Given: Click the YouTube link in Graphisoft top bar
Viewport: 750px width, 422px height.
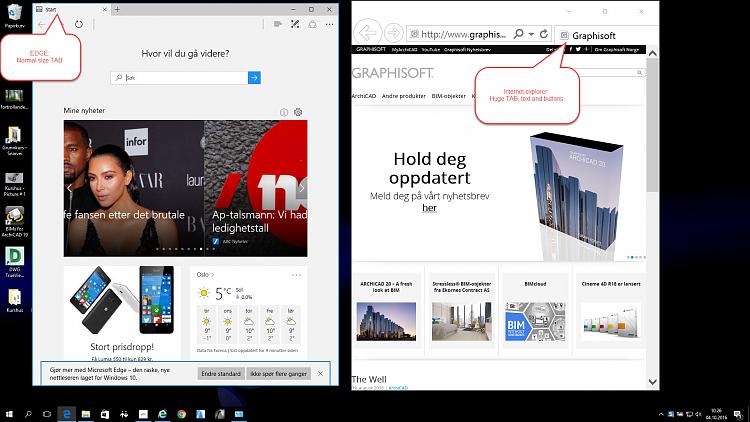Looking at the screenshot, I should point(430,49).
